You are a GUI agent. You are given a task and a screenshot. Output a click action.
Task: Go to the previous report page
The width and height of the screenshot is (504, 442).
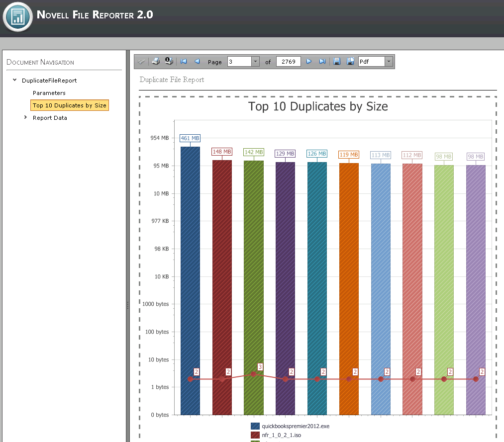point(197,61)
